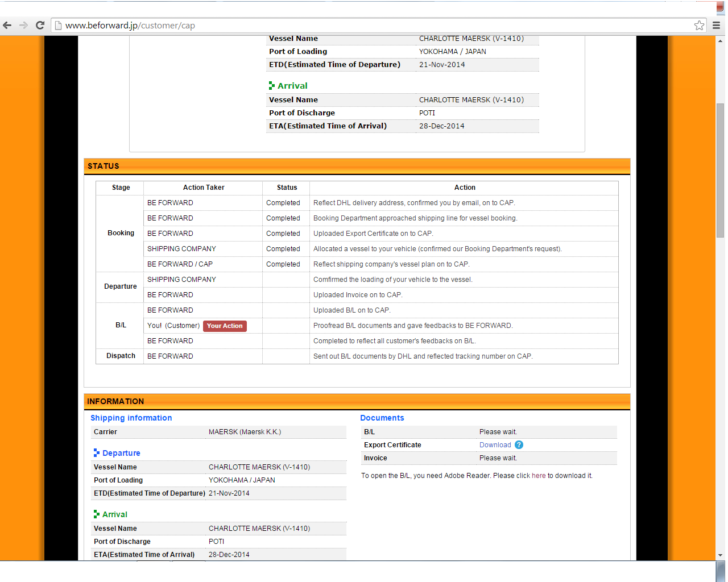Select carrier value 'MAERSK (Maersk K.K.)'
Screen dimensions: 728x582
tap(245, 432)
